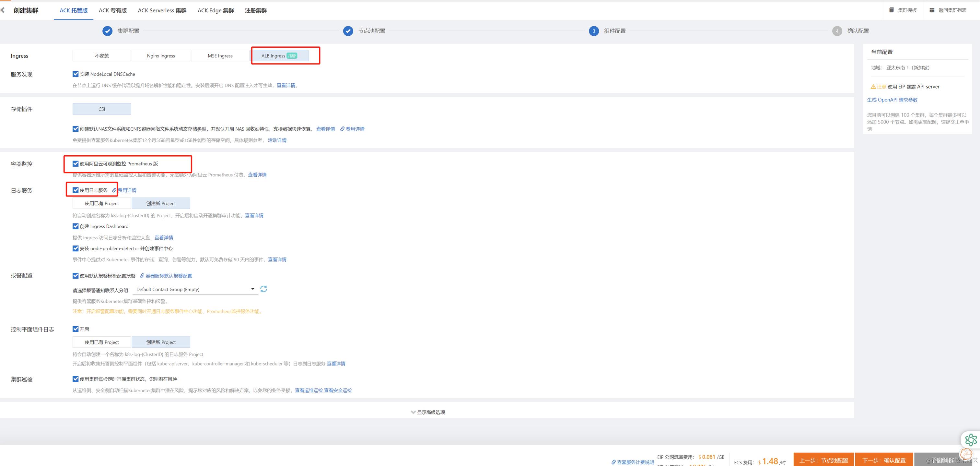Toggle 使用日志服务 checkbox
Screen dimensions: 980x466
pos(75,190)
